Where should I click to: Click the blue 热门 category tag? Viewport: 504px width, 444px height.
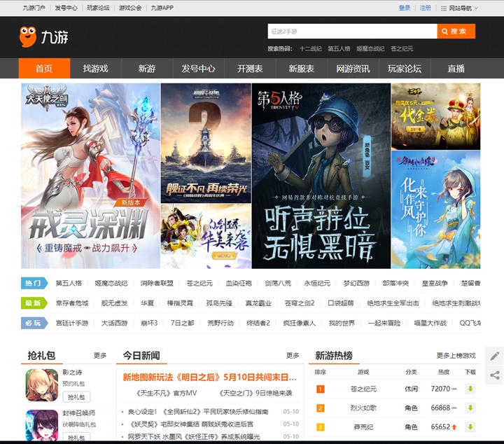tap(34, 283)
